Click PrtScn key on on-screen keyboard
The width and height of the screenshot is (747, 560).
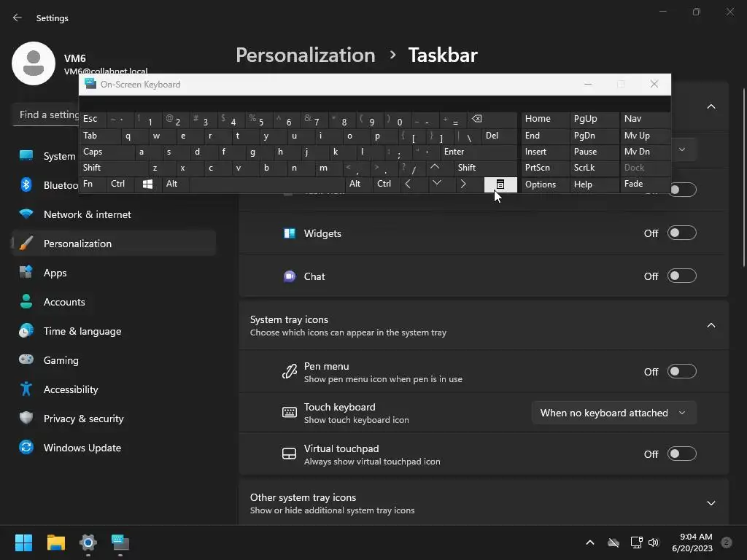pos(545,168)
